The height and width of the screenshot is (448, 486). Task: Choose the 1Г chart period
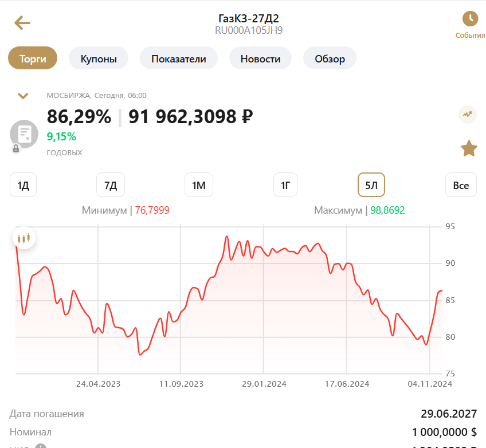click(x=285, y=185)
